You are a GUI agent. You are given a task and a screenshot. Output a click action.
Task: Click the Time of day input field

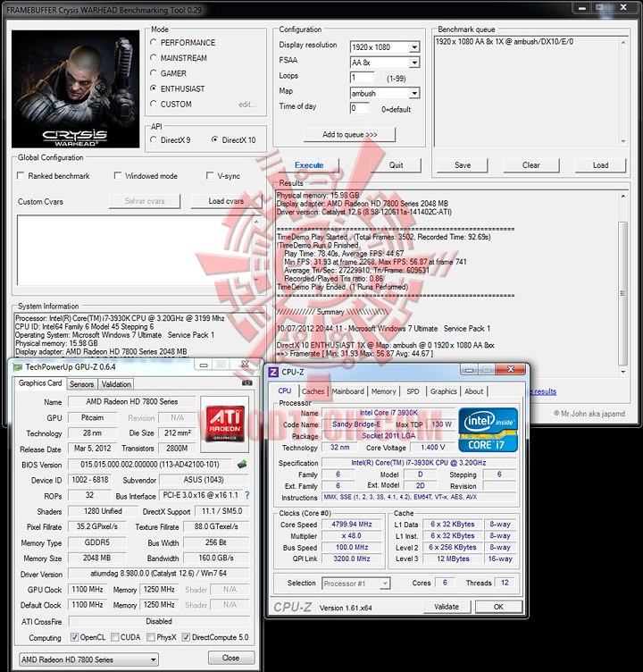click(360, 108)
